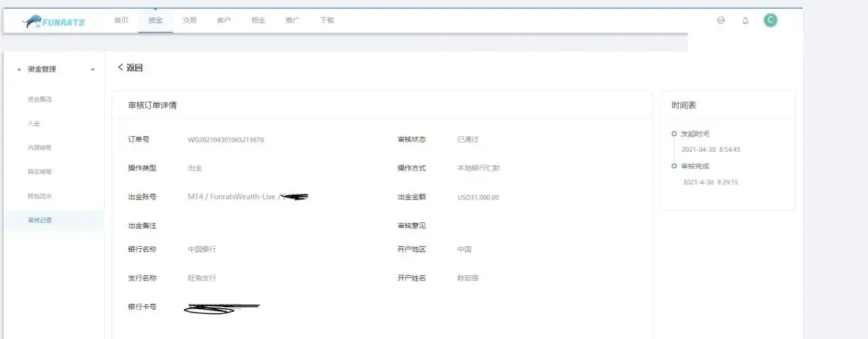The image size is (868, 339).
Task: Open the 佣金 tab
Action: tap(258, 20)
